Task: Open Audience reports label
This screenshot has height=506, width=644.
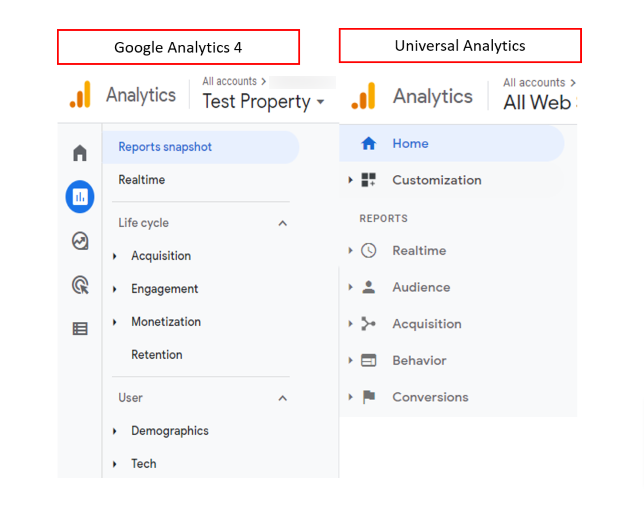Action: tap(421, 287)
